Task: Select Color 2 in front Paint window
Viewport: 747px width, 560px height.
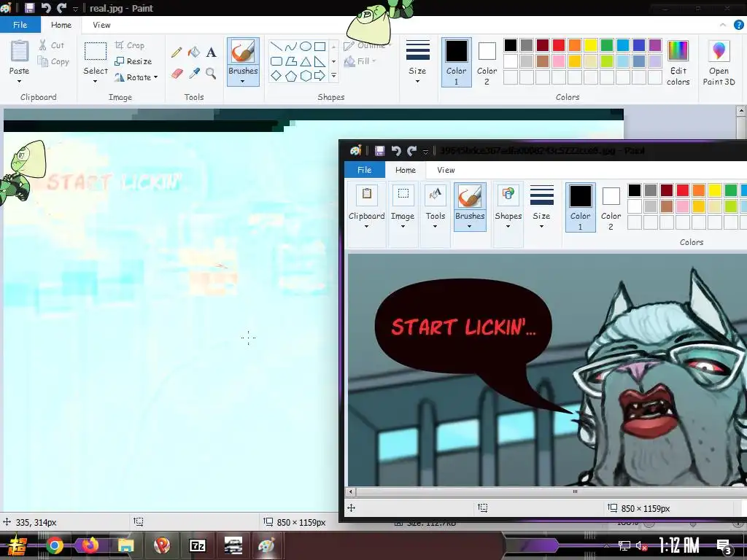Action: pos(611,207)
